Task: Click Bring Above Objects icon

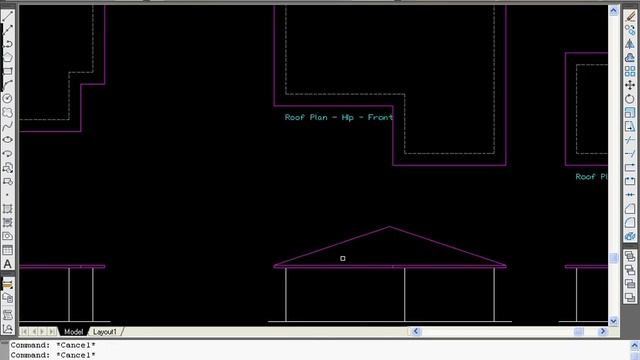Action: tap(630, 284)
